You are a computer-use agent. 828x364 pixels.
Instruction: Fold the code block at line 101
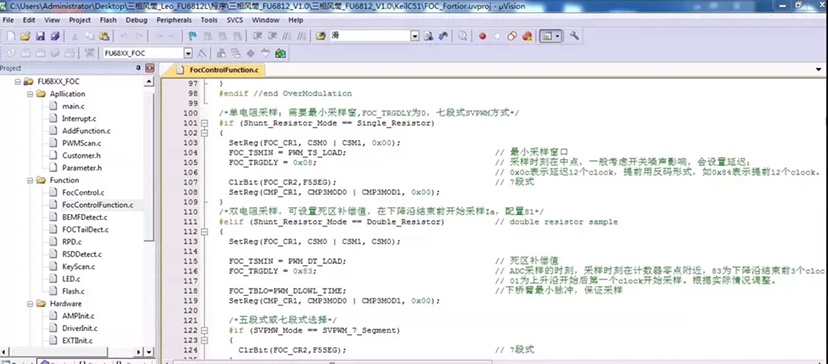point(205,123)
